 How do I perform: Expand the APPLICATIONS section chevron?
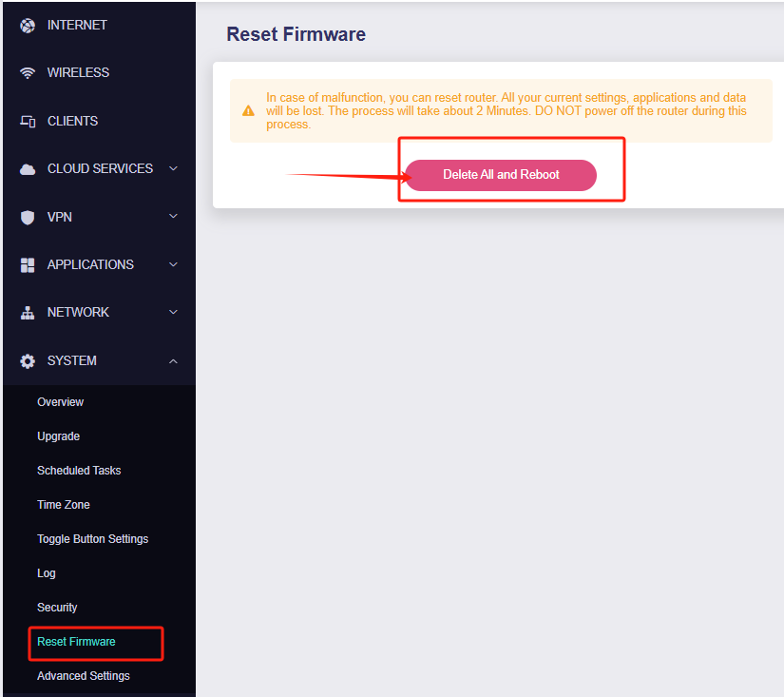[x=173, y=264]
